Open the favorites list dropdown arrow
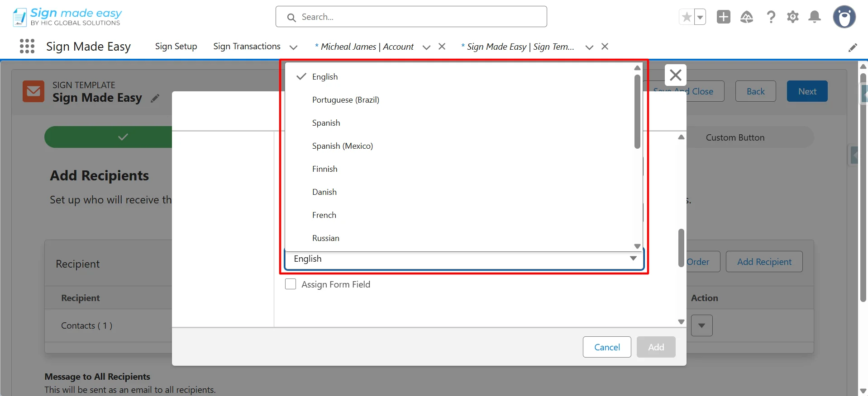This screenshot has height=396, width=868. coord(700,17)
